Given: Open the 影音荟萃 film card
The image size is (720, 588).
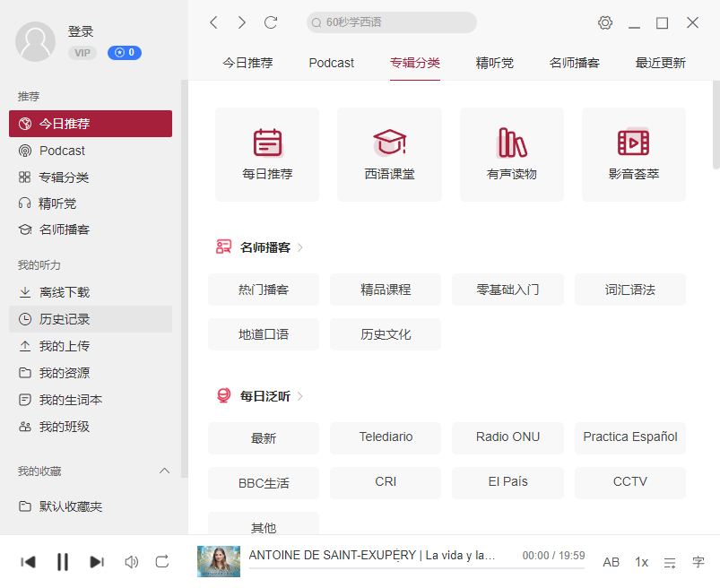Looking at the screenshot, I should click(x=634, y=154).
